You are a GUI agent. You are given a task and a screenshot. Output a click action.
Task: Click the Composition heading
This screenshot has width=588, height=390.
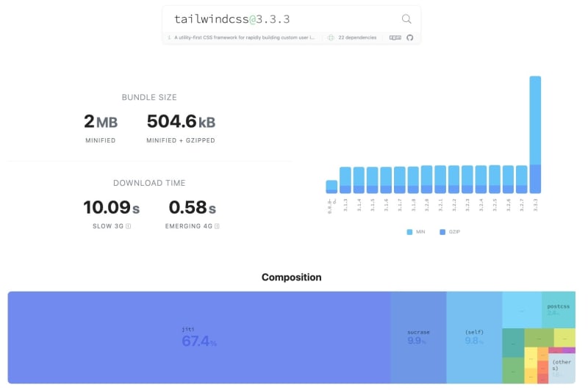291,277
